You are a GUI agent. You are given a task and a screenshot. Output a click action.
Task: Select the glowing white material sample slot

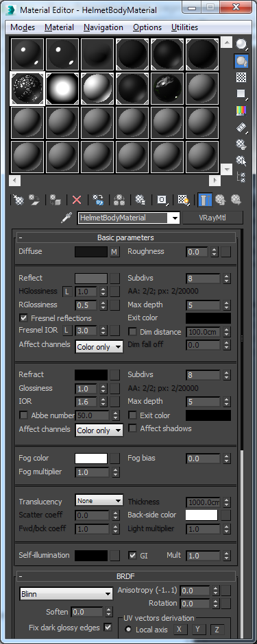(62, 89)
